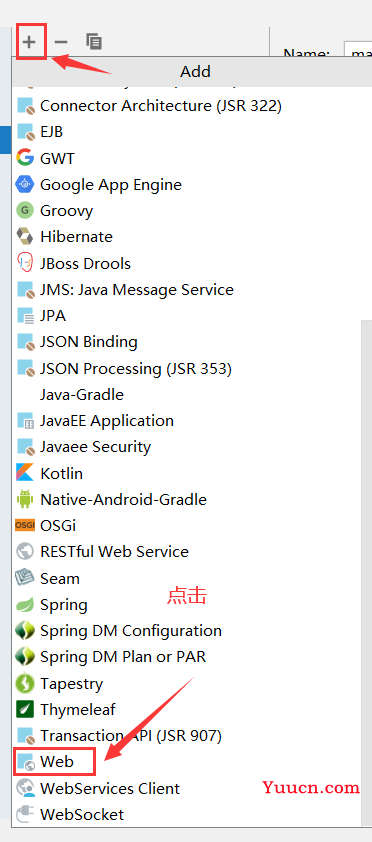Click the plus Add button in toolbar
This screenshot has width=372, height=842.
point(29,41)
